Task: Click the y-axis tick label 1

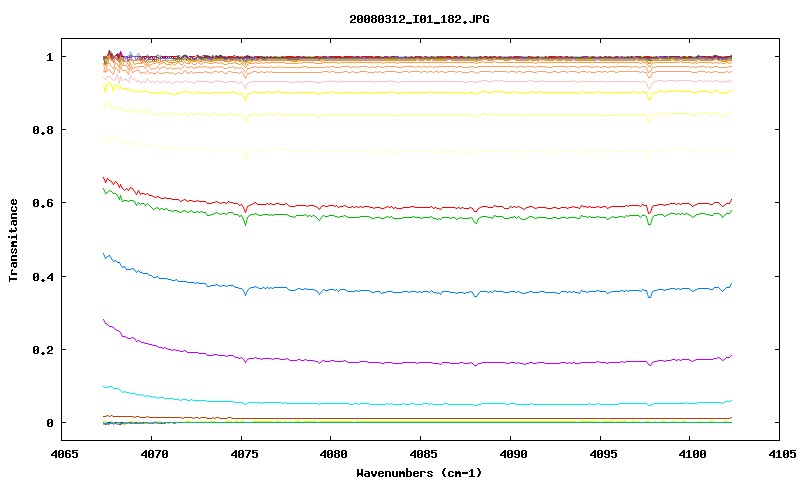Action: click(49, 57)
